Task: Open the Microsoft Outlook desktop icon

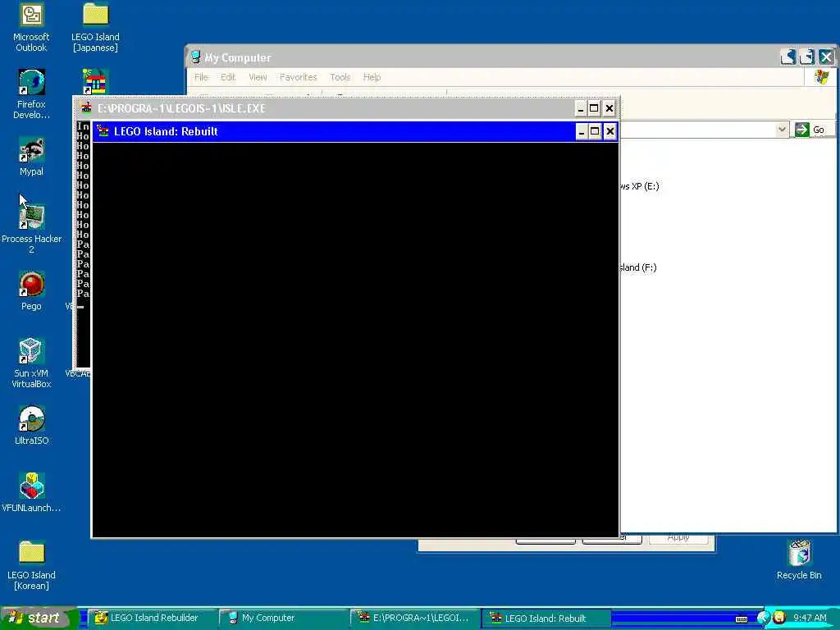Action: [31, 27]
